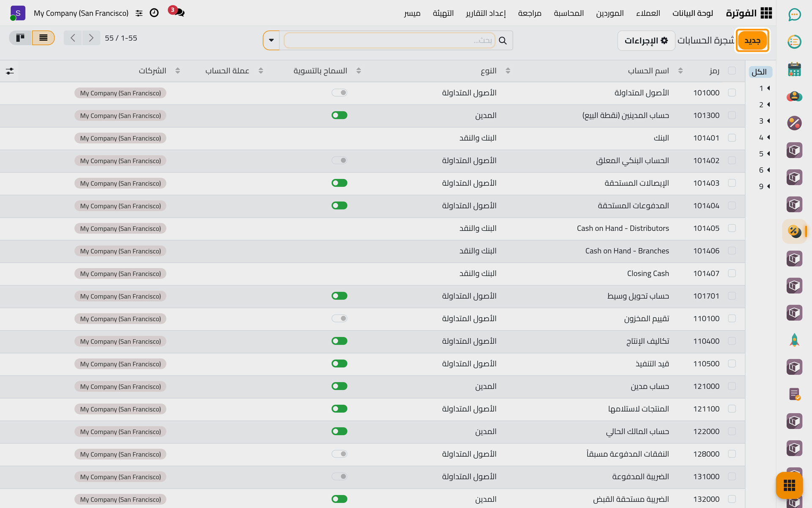
Task: Toggle reconciliation for account 101300
Action: click(339, 115)
